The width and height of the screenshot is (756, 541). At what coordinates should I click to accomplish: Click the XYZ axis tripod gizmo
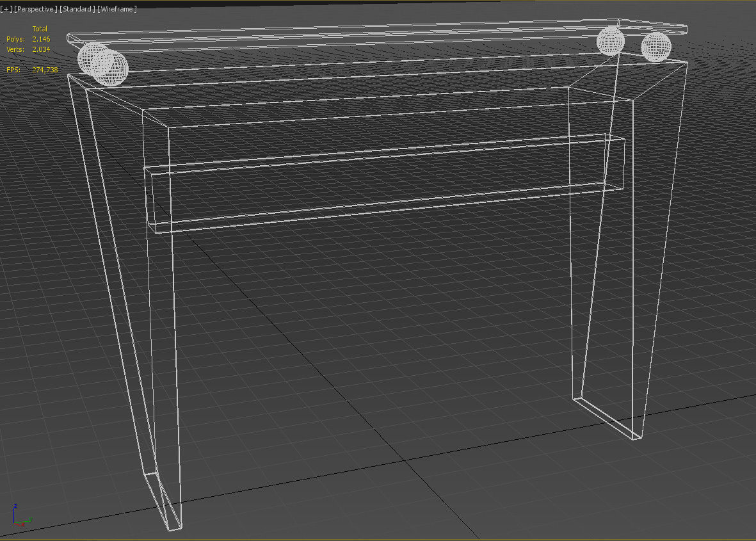coord(21,515)
